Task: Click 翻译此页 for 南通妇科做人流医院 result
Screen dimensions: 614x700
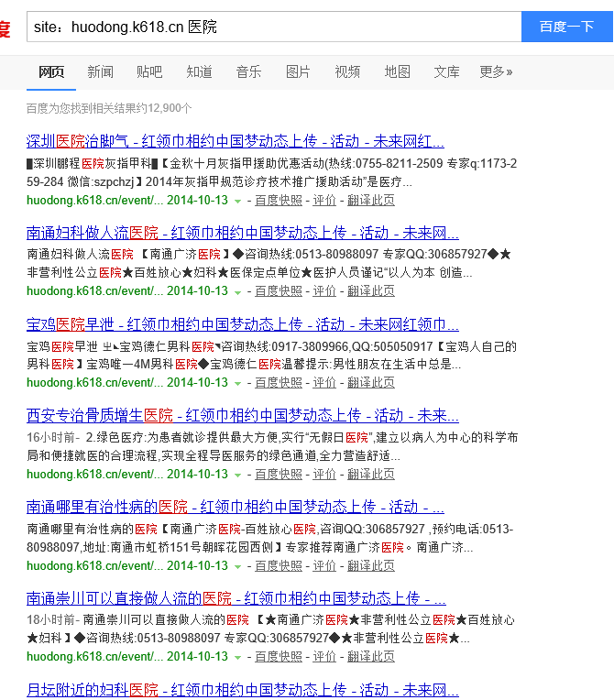Action: click(x=371, y=291)
